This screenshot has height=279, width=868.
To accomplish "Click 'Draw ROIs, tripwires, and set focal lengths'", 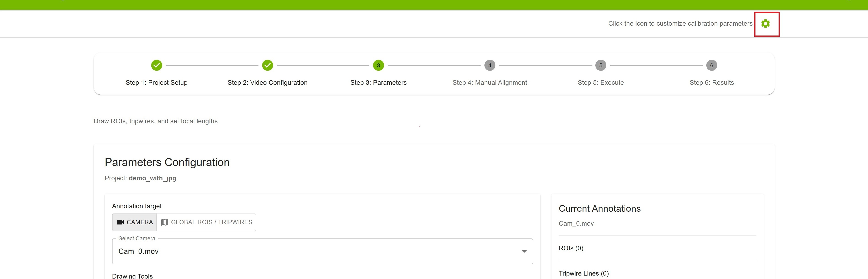I will (156, 121).
